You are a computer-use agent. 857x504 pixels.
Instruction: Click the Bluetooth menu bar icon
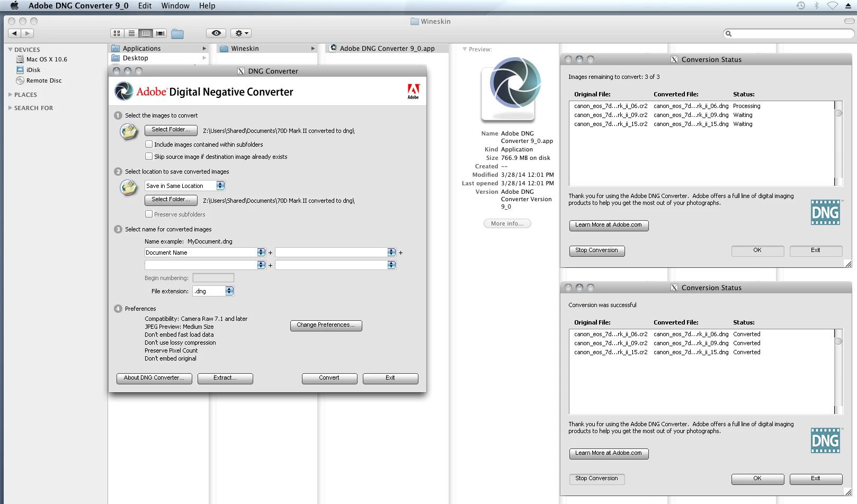pyautogui.click(x=816, y=6)
